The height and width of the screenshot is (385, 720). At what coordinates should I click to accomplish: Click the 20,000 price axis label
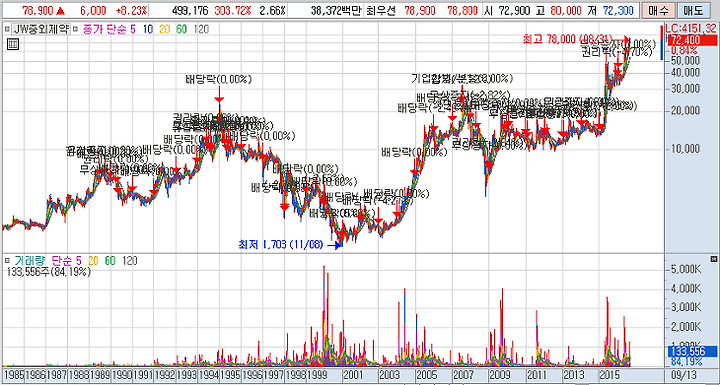pos(685,111)
